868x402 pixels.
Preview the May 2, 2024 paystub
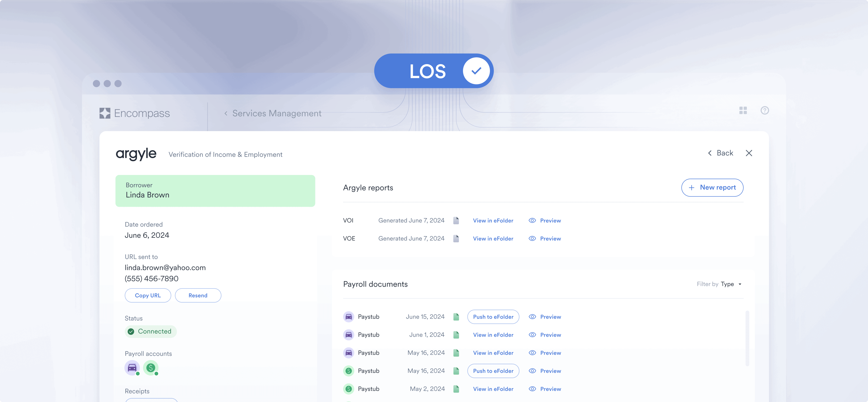point(545,389)
